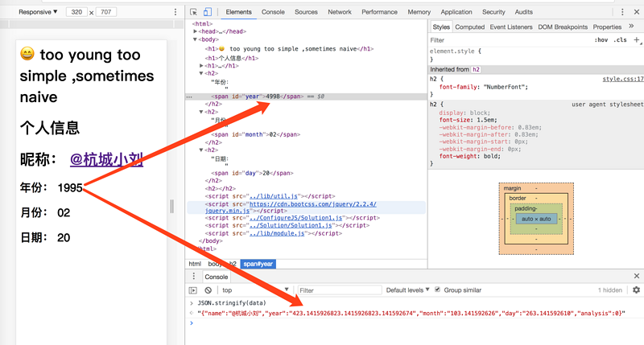The height and width of the screenshot is (345, 644).
Task: Click the 1 hidden messages label
Action: point(609,290)
